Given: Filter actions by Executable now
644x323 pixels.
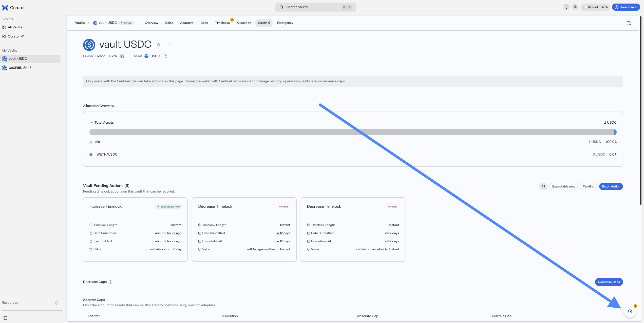Looking at the screenshot, I should coord(564,186).
